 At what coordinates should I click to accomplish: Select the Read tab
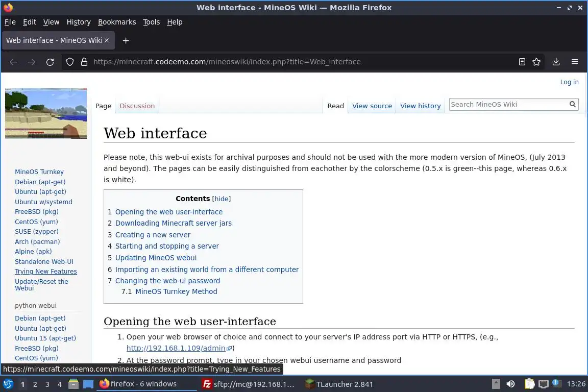tap(336, 106)
